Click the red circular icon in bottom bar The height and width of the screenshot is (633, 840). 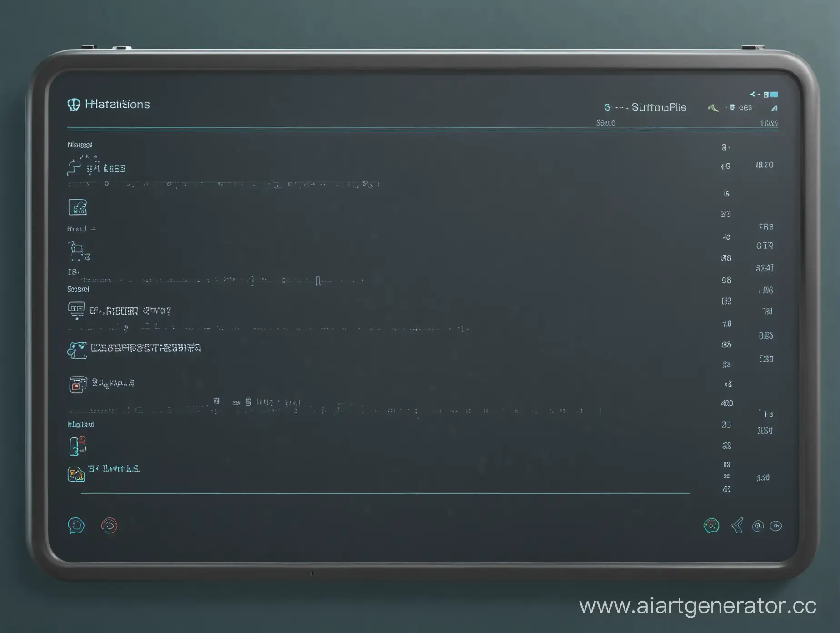[x=109, y=526]
